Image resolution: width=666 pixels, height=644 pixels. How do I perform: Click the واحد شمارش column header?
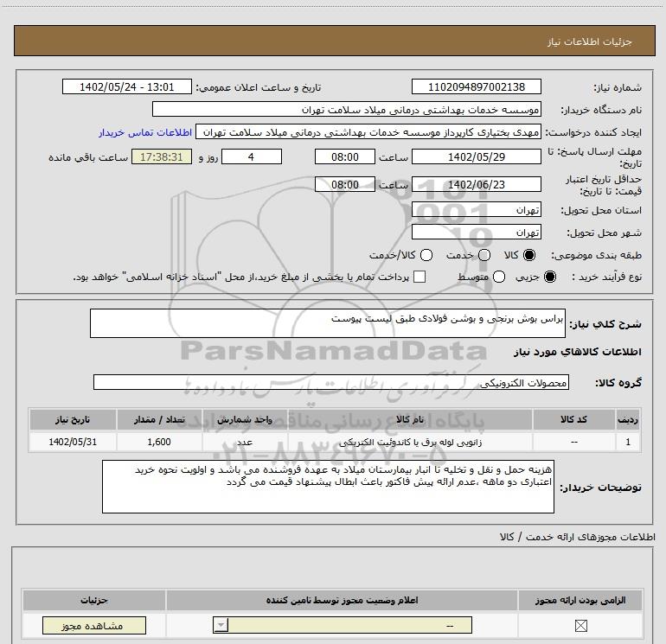pos(245,419)
